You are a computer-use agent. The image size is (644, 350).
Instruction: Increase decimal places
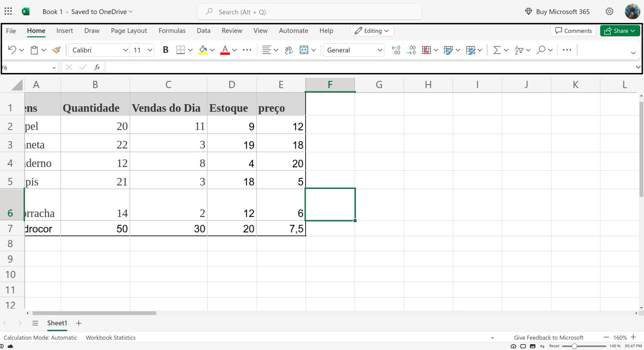pyautogui.click(x=411, y=50)
